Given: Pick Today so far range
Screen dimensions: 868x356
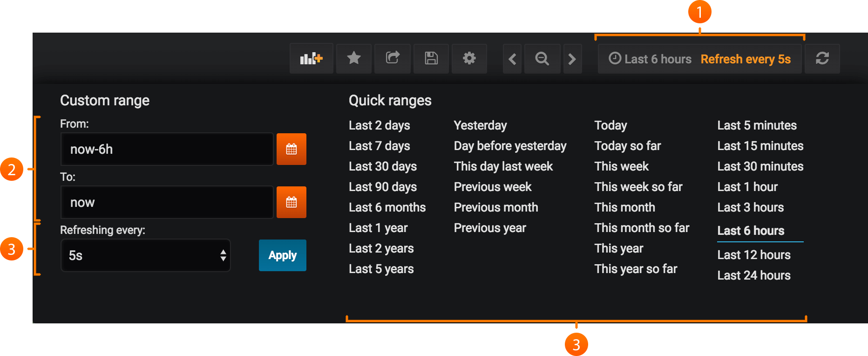Looking at the screenshot, I should (627, 146).
